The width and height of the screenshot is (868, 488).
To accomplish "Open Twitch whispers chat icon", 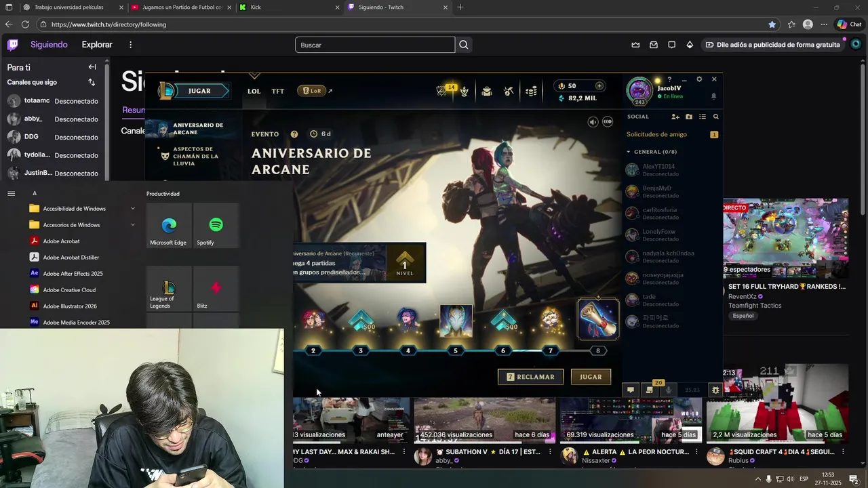I will pyautogui.click(x=671, y=45).
